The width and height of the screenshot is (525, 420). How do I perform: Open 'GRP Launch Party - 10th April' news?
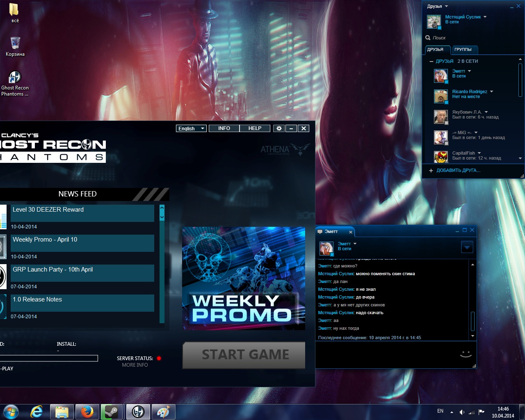coord(82,273)
